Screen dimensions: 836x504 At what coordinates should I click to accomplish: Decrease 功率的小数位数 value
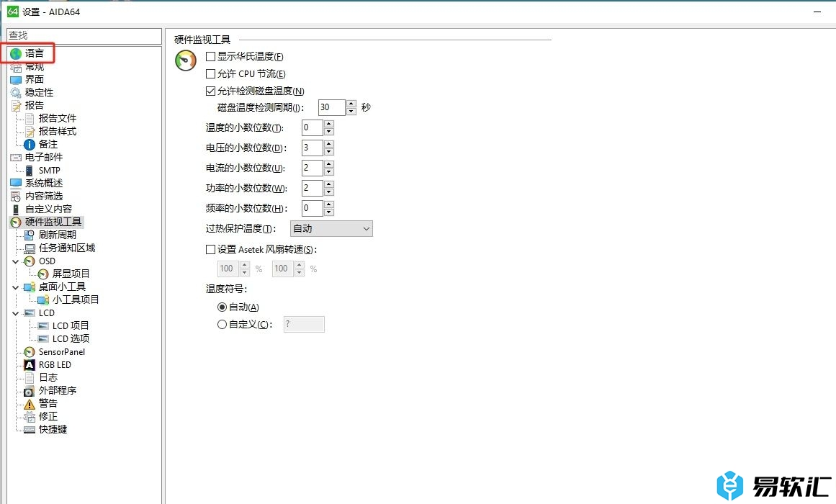[329, 192]
